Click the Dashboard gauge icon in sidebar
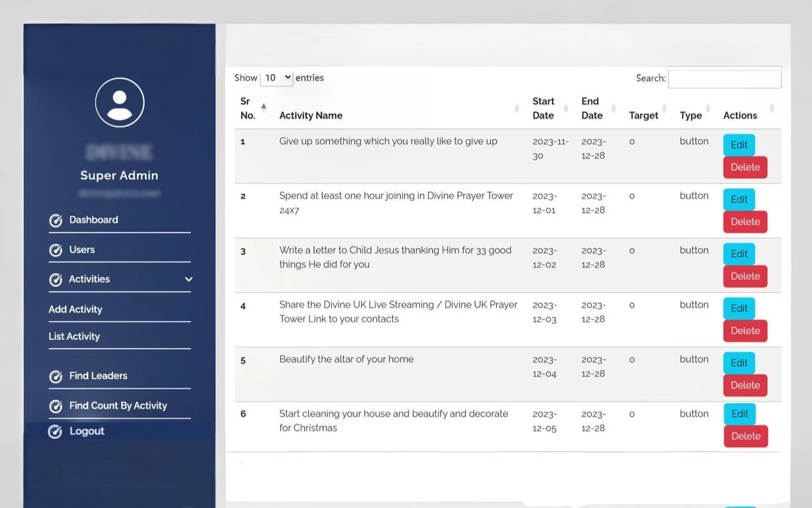812x508 pixels. (56, 220)
